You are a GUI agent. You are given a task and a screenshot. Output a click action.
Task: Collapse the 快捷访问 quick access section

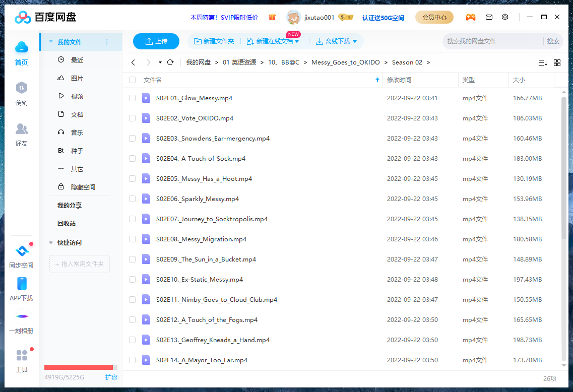[51, 242]
